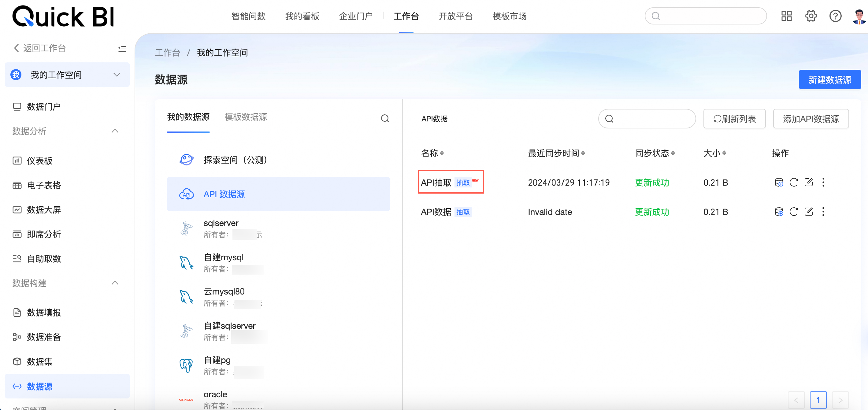
Task: Click the 自建mysql dolphin icon
Action: (x=186, y=262)
